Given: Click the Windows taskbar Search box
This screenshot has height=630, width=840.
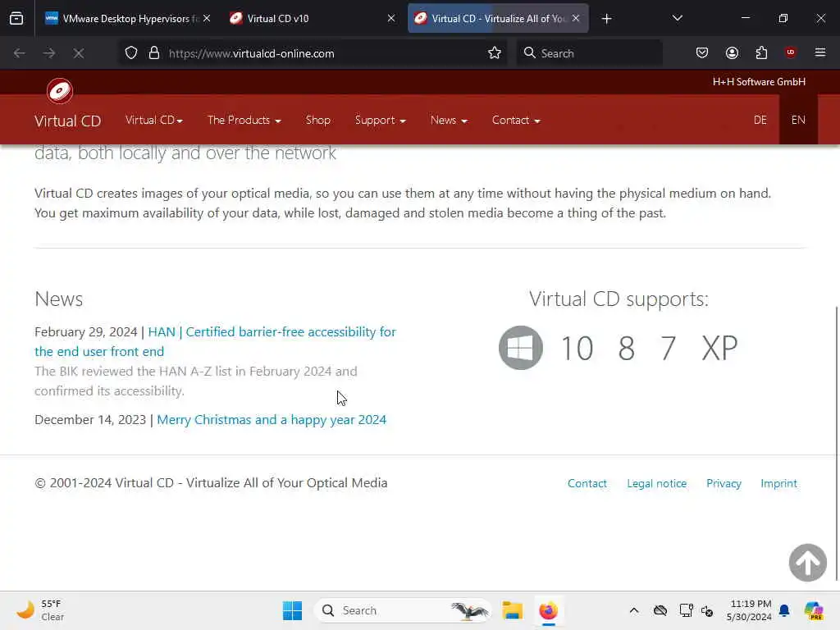Looking at the screenshot, I should click(403, 610).
